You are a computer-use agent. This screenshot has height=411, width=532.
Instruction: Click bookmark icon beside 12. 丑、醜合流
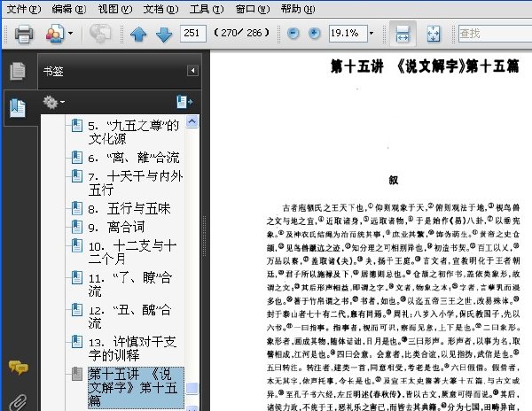(76, 310)
